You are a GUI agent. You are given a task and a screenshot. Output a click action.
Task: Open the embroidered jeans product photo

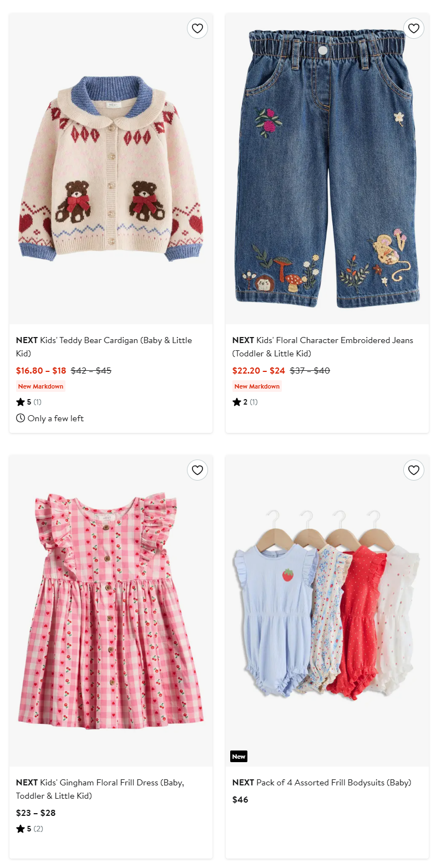point(327,169)
